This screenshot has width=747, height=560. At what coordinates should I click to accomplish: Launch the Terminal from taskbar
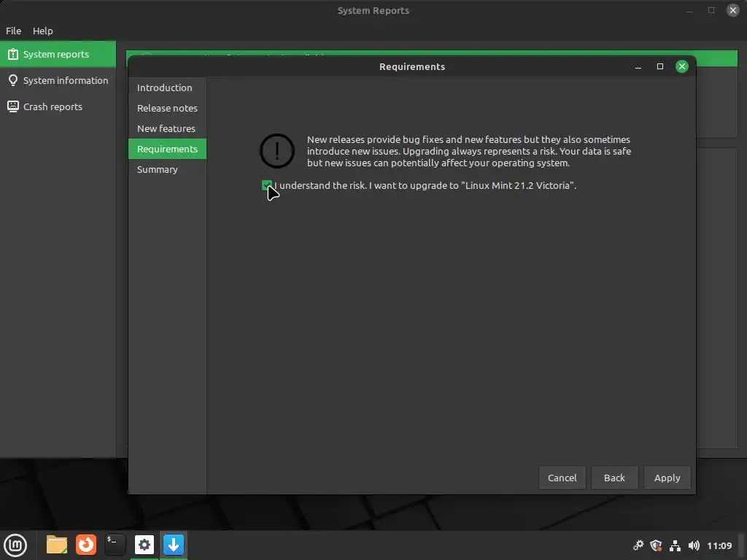click(x=115, y=545)
